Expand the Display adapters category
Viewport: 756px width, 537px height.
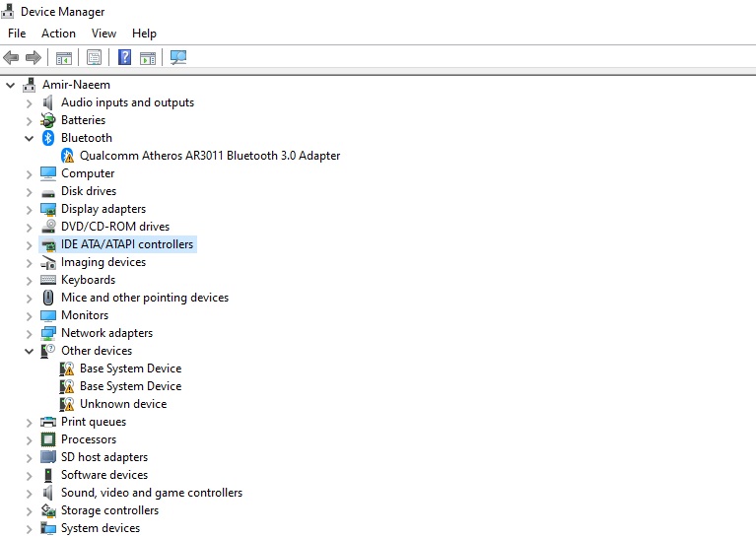[29, 210]
